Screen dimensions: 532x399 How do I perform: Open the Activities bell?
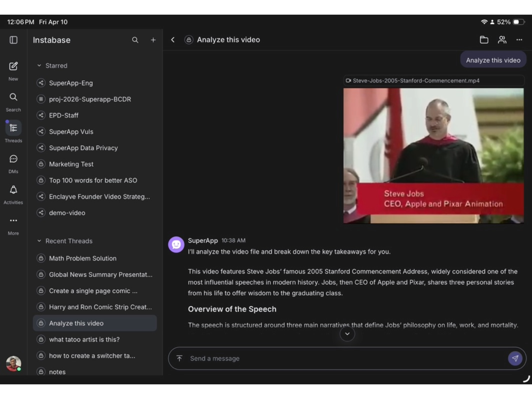13,195
